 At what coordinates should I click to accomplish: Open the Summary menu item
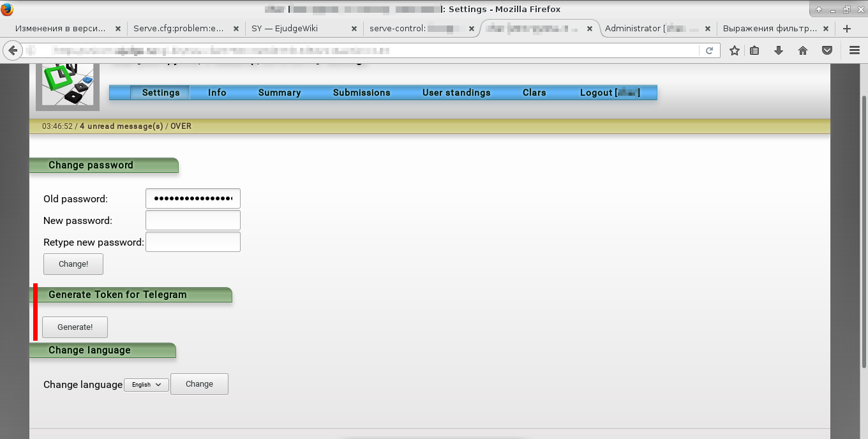(280, 93)
